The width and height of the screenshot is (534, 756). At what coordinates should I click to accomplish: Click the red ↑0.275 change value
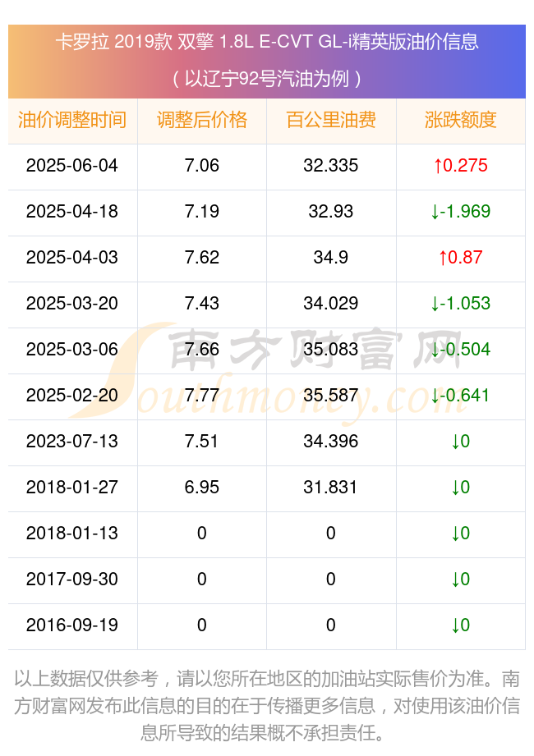pos(461,165)
